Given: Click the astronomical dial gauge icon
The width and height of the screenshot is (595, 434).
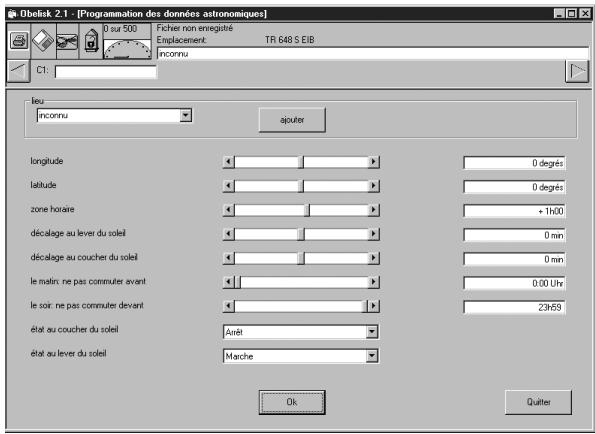Looking at the screenshot, I should click(127, 49).
